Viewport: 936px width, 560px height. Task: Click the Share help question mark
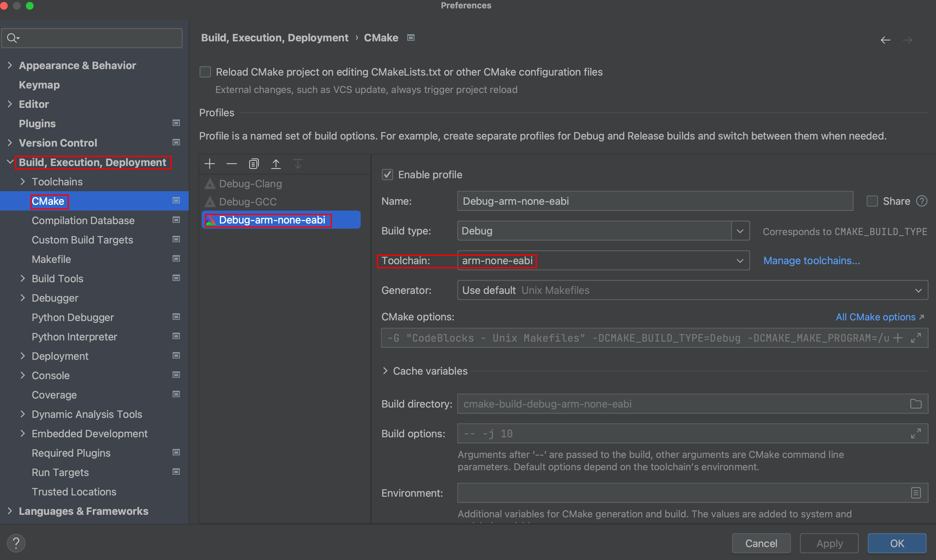click(x=922, y=201)
